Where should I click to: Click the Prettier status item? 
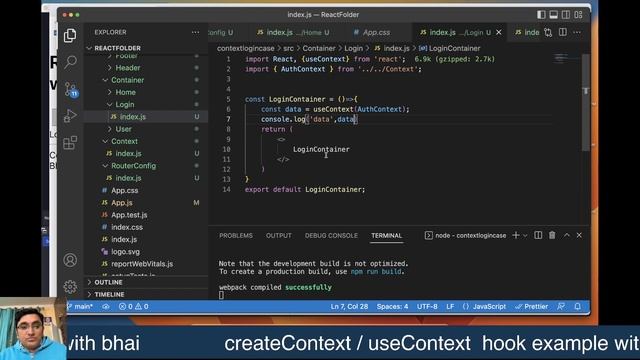531,306
